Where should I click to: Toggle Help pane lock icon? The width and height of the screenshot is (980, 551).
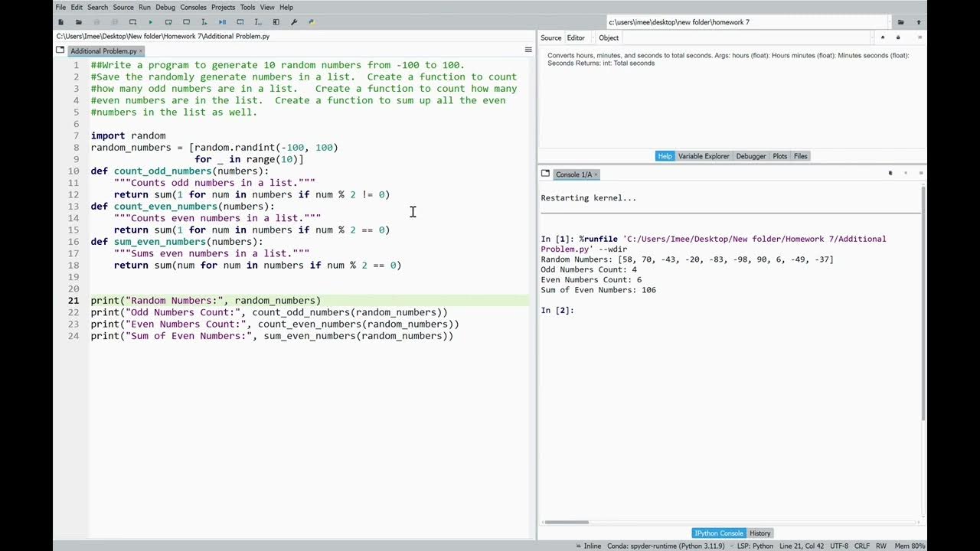pos(898,37)
